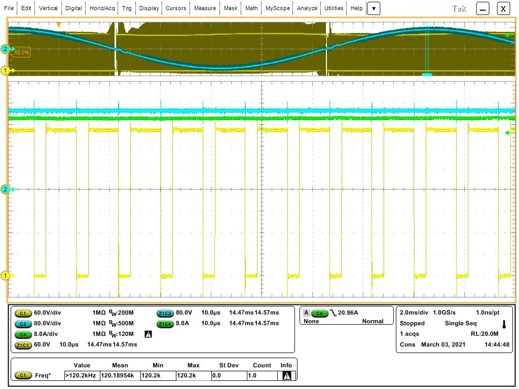
Task: Click the Stopped status text
Action: [412, 323]
